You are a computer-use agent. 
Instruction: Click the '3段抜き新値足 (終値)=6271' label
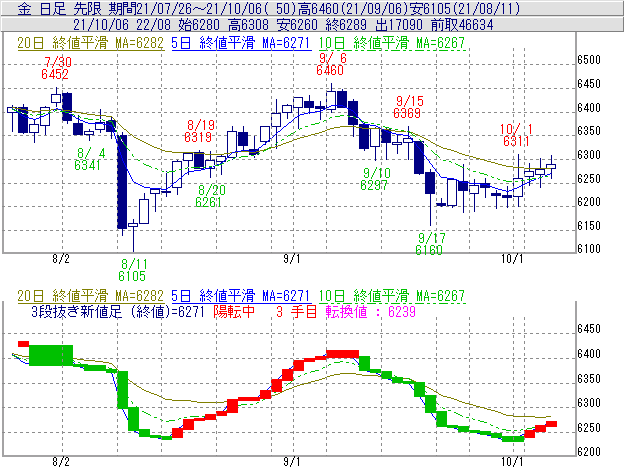point(118,311)
